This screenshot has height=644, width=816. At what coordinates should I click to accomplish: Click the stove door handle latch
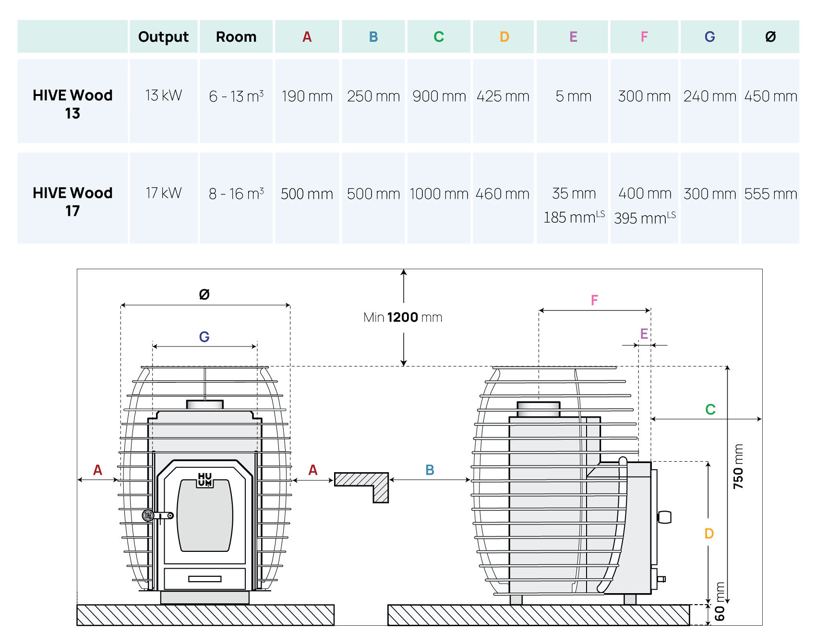click(x=158, y=516)
